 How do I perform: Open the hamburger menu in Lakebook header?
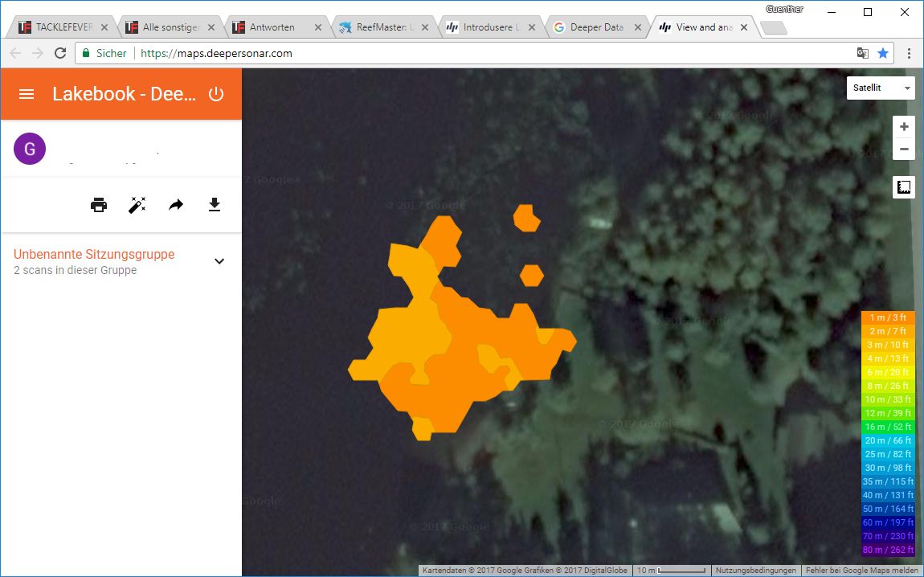(x=27, y=94)
